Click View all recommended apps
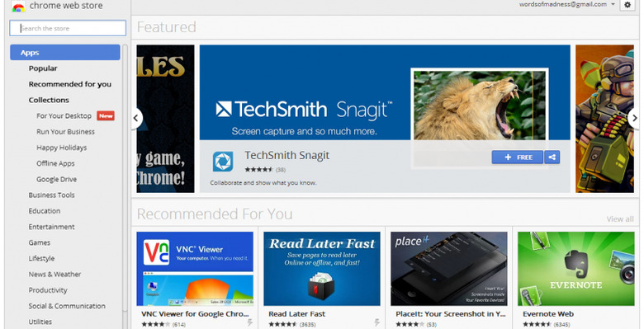 tap(620, 219)
